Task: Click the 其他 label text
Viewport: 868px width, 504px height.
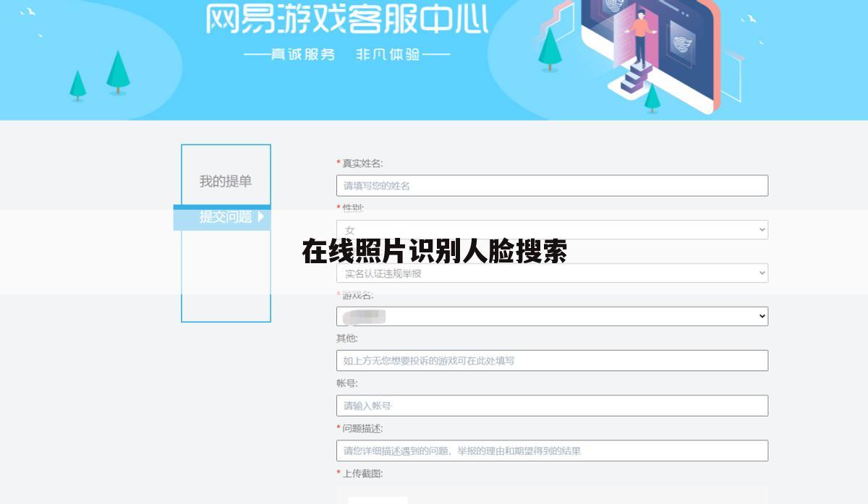Action: point(347,338)
